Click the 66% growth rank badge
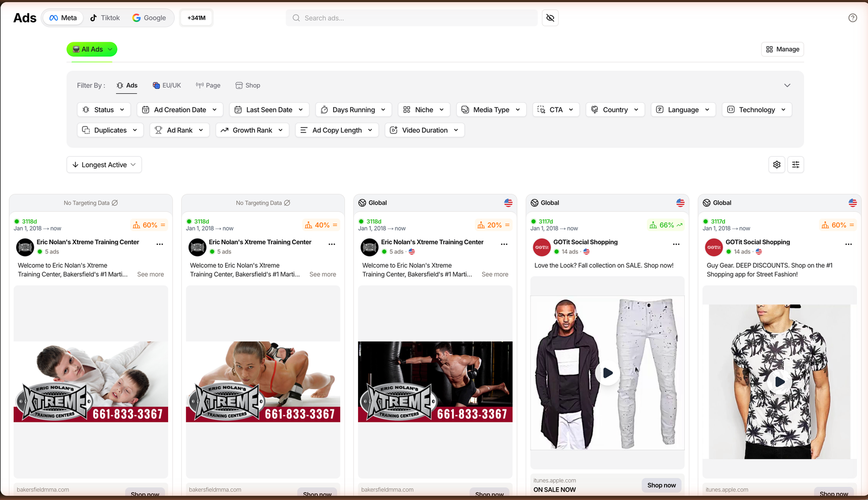Image resolution: width=868 pixels, height=500 pixels. point(666,225)
